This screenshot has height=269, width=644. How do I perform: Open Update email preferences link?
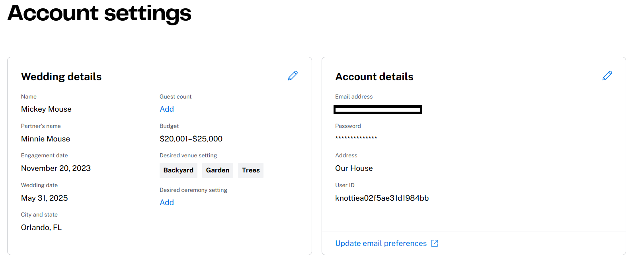coord(381,243)
